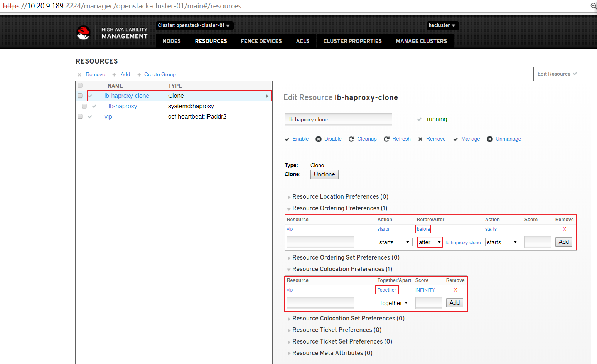Click the browser address bar URL
Screen dimensions: 597x364
pos(122,6)
